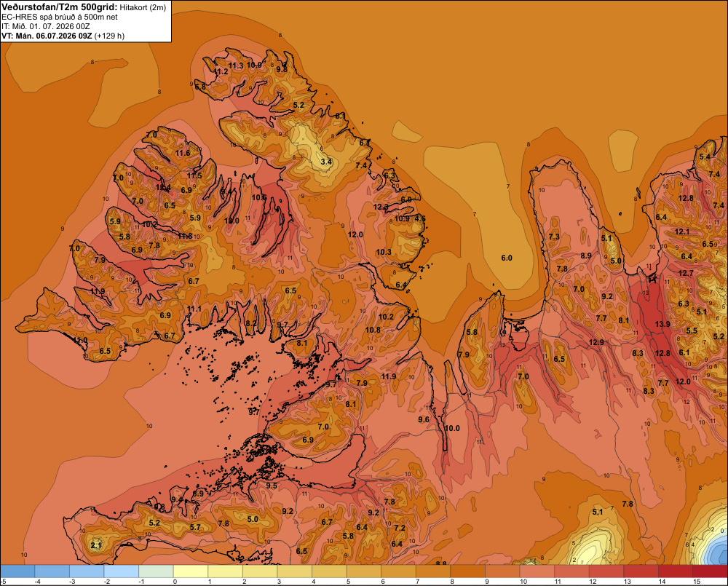
Task: Click the VT Mán. 06.07.2026 09Z text
Action: 47,36
